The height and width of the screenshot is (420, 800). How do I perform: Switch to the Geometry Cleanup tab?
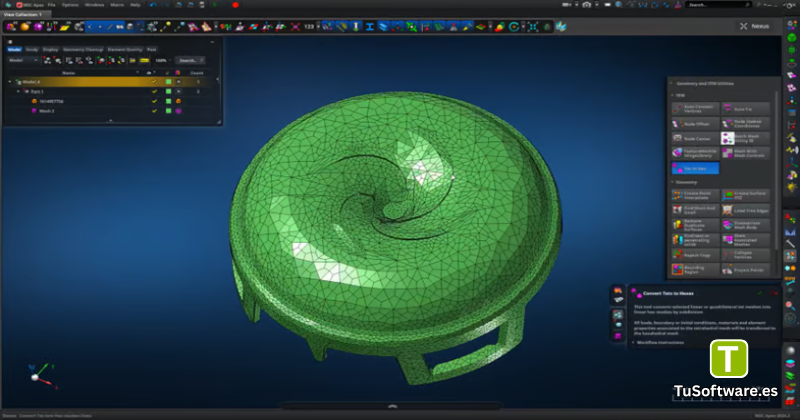[x=83, y=50]
